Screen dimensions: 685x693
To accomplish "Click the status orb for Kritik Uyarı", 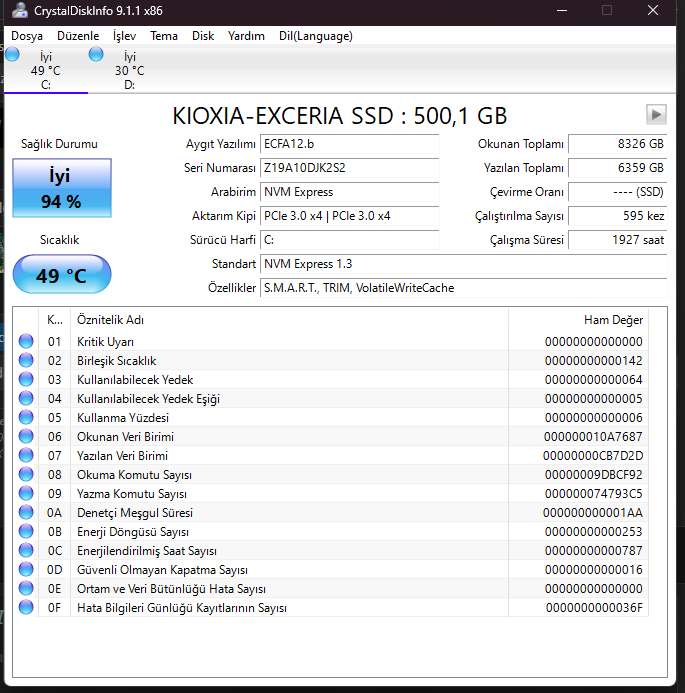I will (26, 341).
